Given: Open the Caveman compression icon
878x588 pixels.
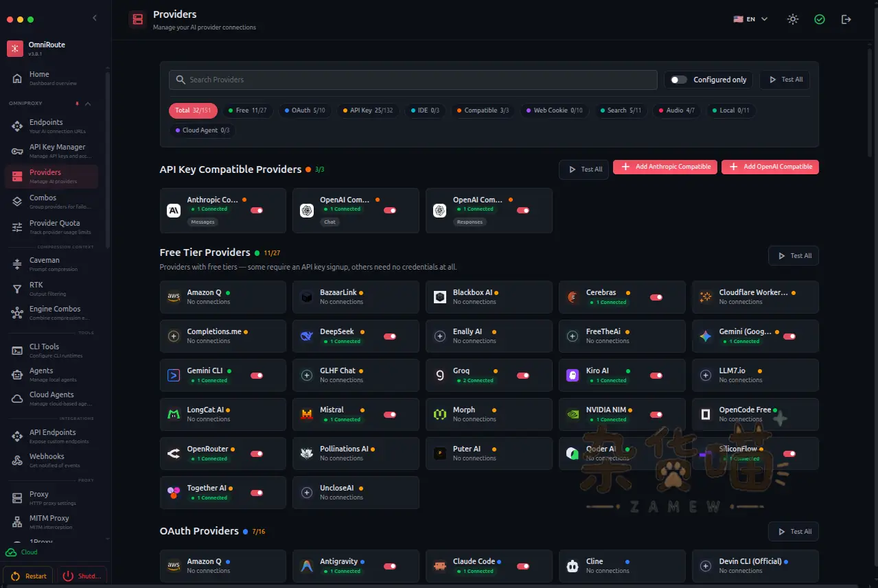Looking at the screenshot, I should click(x=17, y=264).
